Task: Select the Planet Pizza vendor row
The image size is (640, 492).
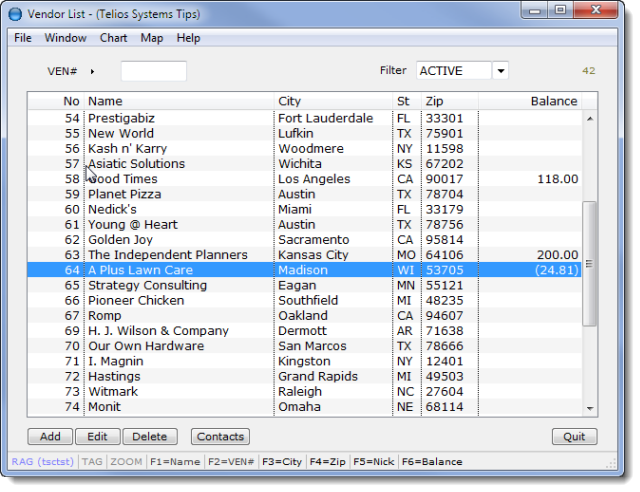Action: tap(124, 194)
